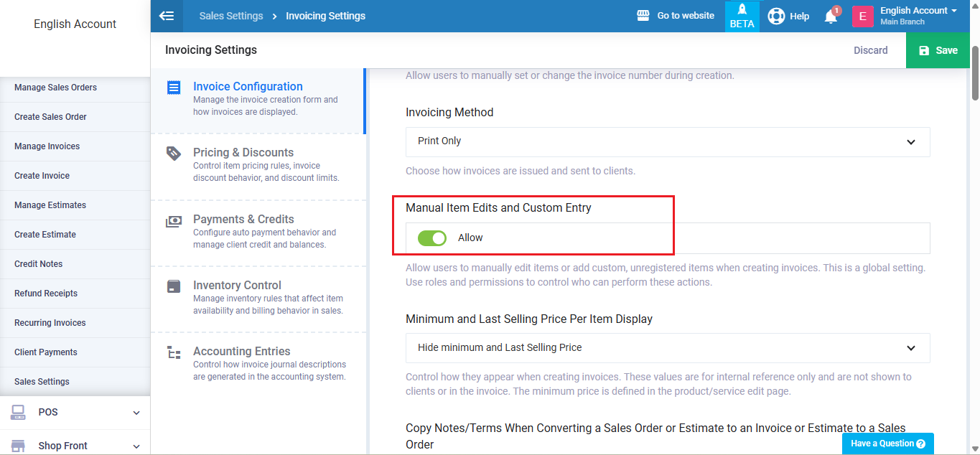Image resolution: width=980 pixels, height=455 pixels.
Task: Expand the POS sidebar section
Action: click(x=75, y=413)
